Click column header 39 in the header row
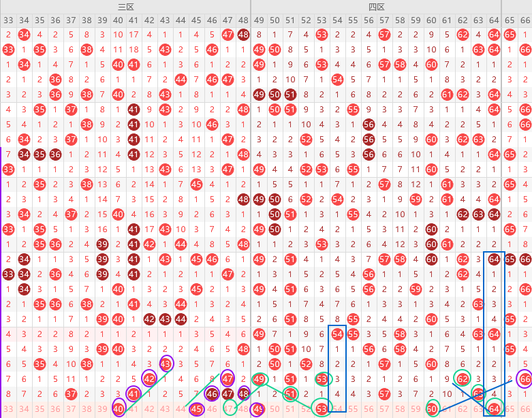The height and width of the screenshot is (418, 532). click(102, 20)
